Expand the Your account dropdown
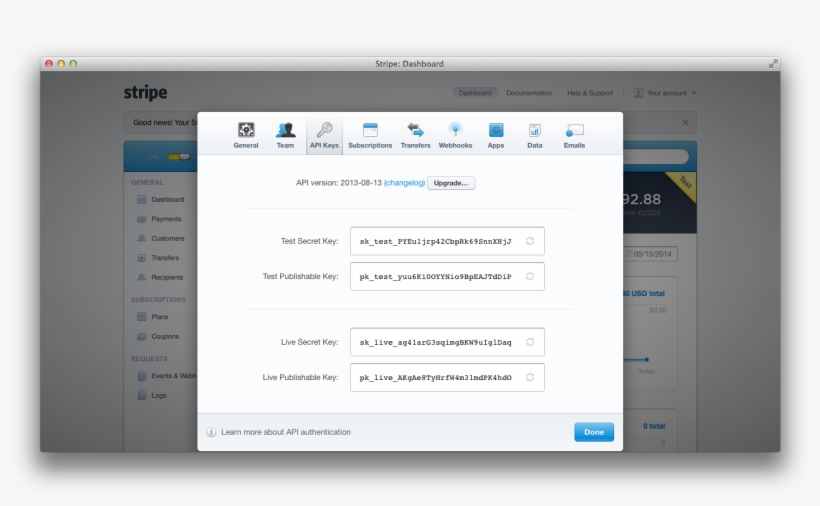The height and width of the screenshot is (506, 820). pyautogui.click(x=665, y=93)
